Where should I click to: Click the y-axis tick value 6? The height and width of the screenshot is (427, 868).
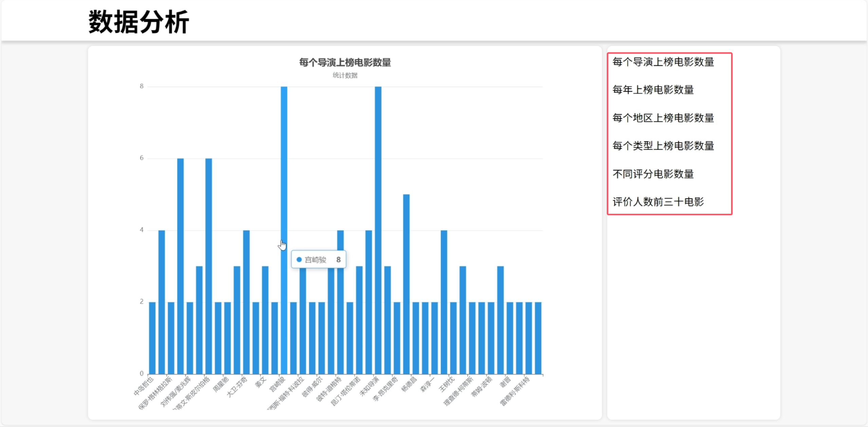pos(142,158)
